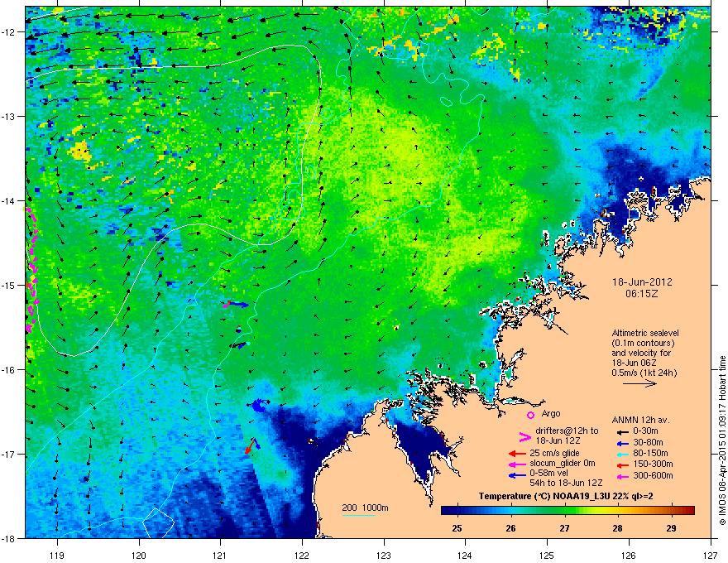Click the 0.5m/s velocity scale arrow
The height and width of the screenshot is (563, 728).
(639, 383)
